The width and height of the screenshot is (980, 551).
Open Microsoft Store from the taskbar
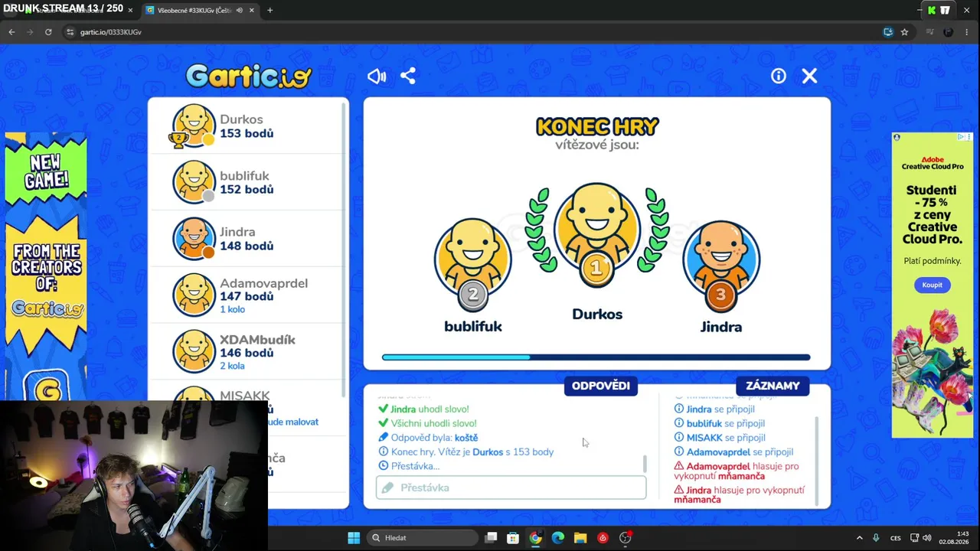[513, 538]
